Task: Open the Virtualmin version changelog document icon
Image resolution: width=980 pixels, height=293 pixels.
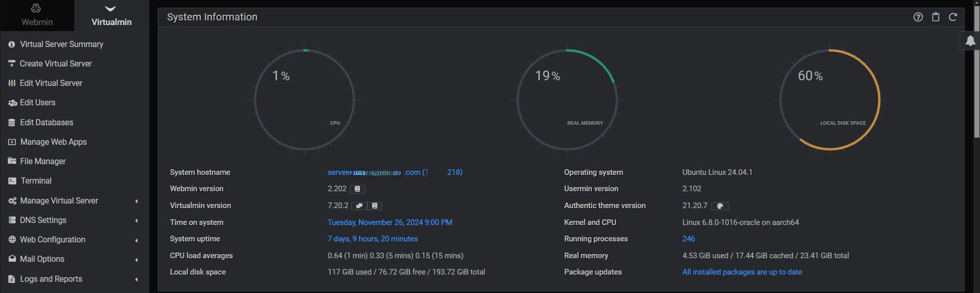Action: pos(374,206)
